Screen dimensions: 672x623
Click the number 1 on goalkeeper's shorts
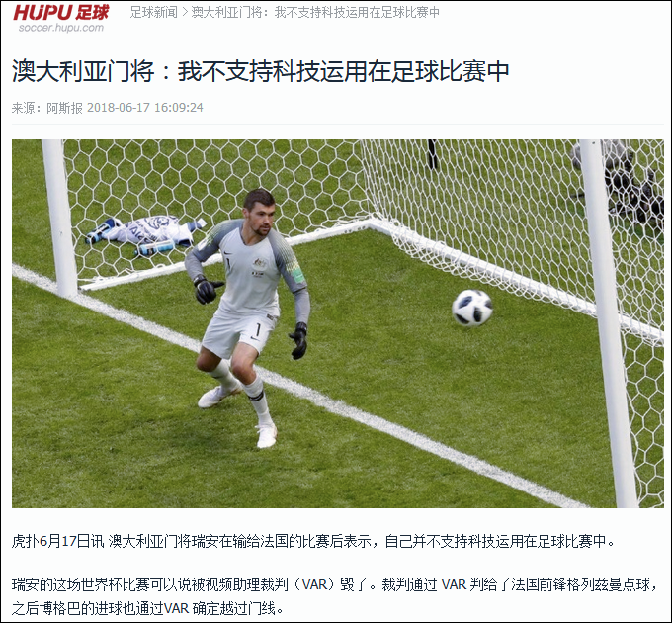coord(258,329)
